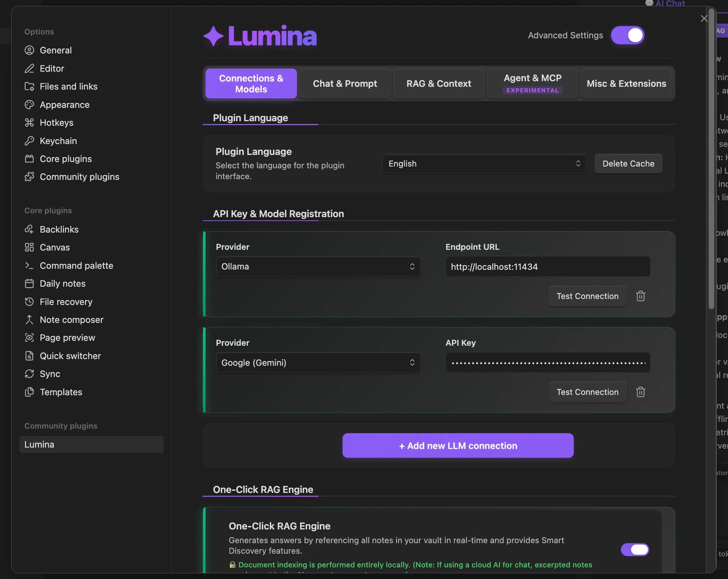Test Connection for the Google Gemini provider
Image resolution: width=728 pixels, height=579 pixels.
[x=587, y=392]
